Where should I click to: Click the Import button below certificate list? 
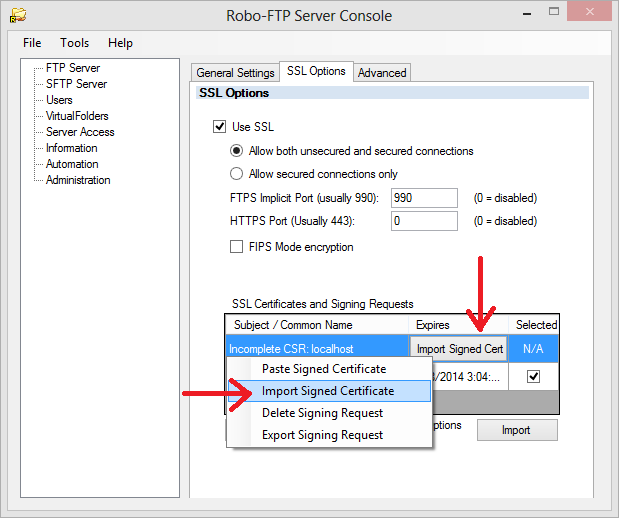(517, 430)
